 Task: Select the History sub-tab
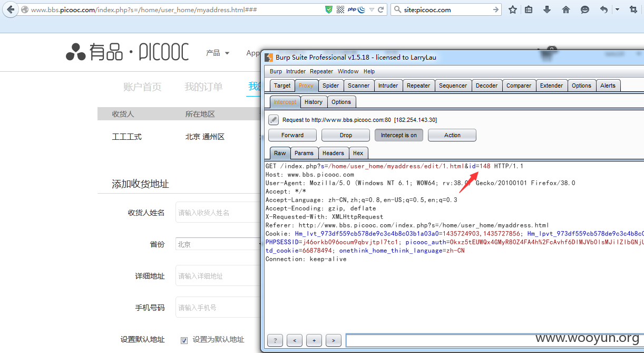point(313,102)
